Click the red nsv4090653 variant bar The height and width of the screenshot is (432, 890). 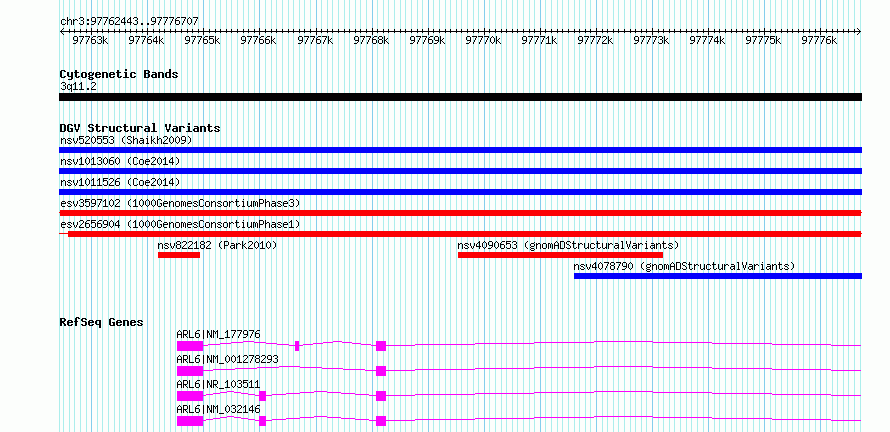tap(560, 255)
